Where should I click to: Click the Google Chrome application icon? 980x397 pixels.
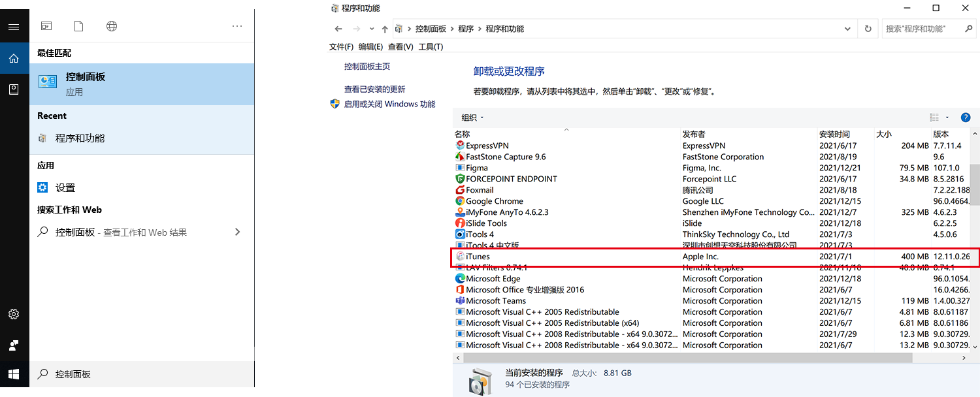click(460, 200)
